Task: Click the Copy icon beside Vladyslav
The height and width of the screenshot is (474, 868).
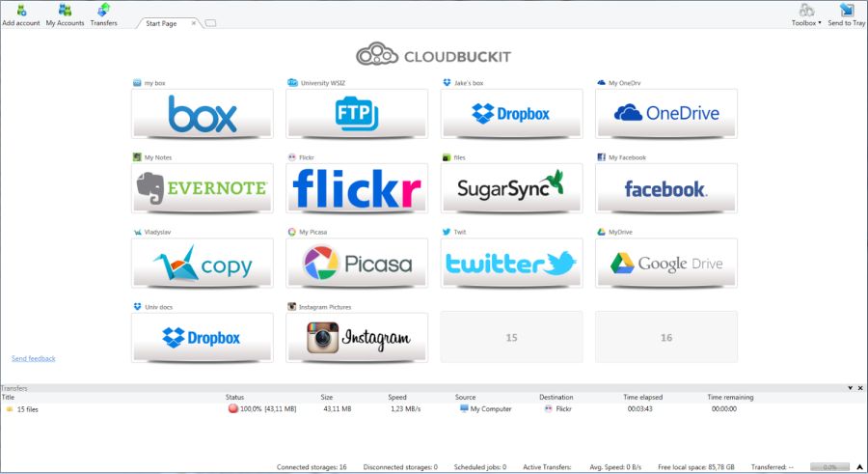Action: click(x=137, y=232)
